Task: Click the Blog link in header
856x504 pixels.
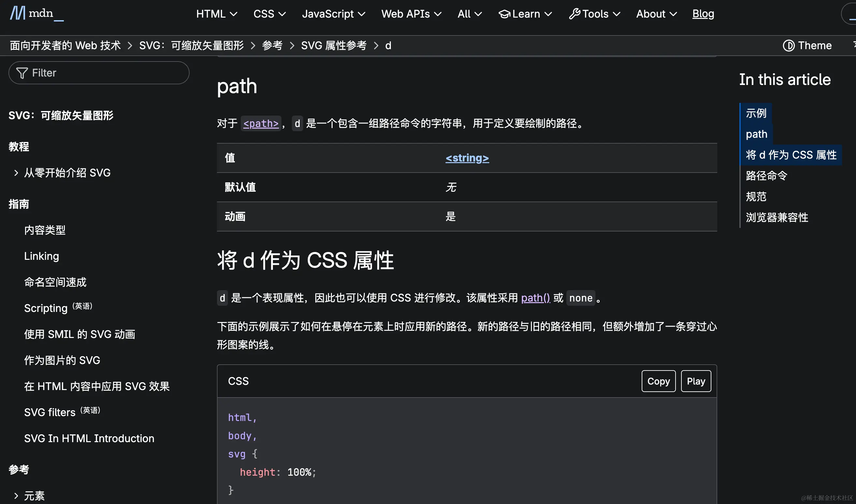Action: [x=703, y=14]
